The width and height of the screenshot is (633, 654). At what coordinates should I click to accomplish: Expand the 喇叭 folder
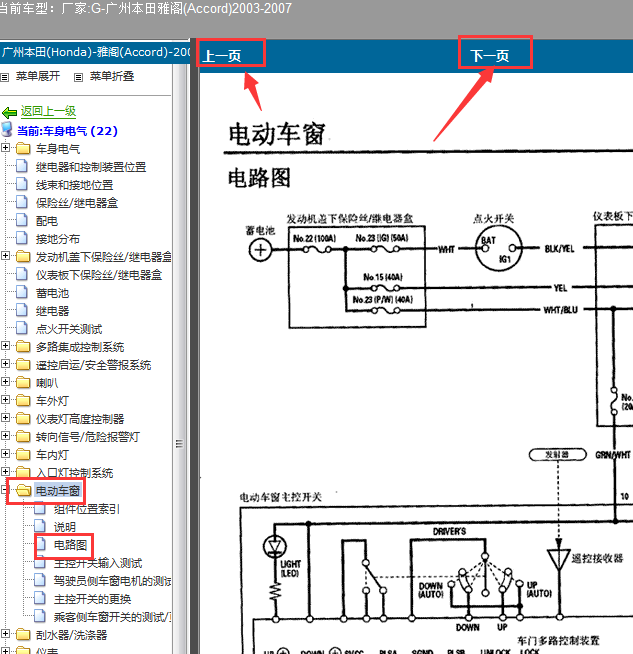point(5,381)
